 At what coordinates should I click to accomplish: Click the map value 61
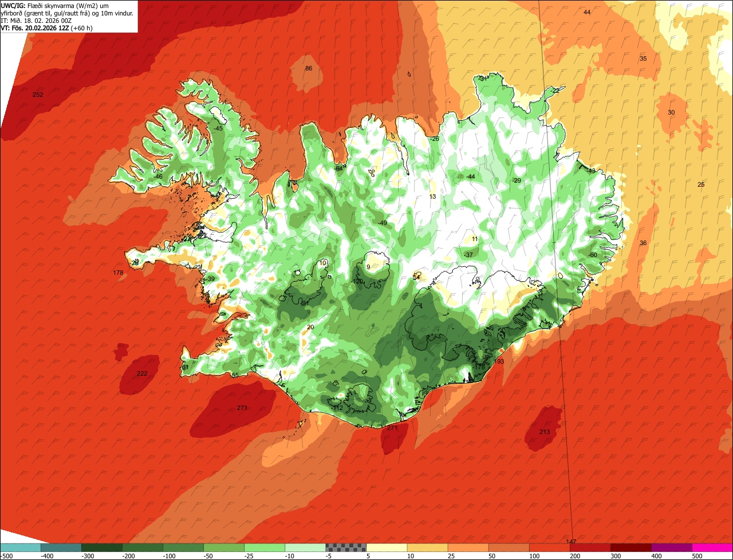[x=185, y=367]
